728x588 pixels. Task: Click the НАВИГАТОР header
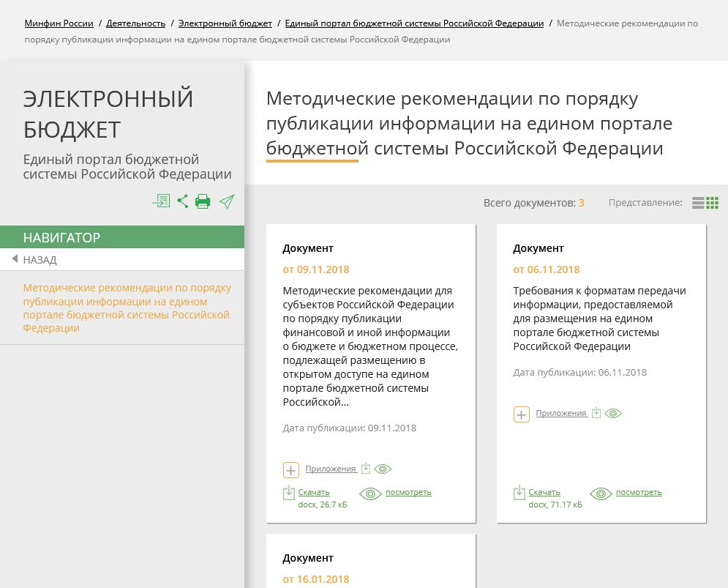tap(122, 237)
